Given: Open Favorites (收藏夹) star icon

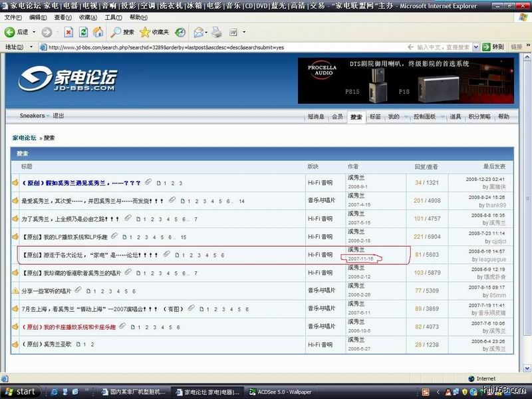Looking at the screenshot, I should [x=154, y=32].
